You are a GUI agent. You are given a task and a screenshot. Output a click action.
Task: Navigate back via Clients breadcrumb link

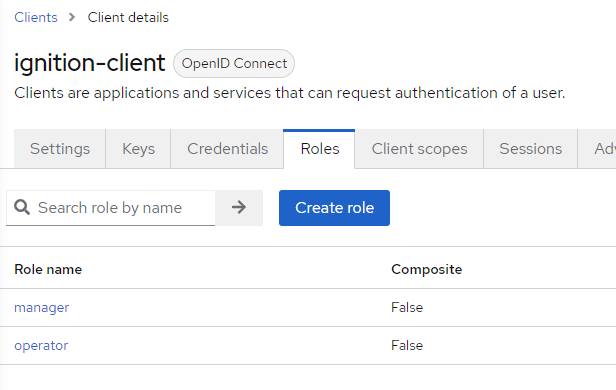(x=36, y=17)
